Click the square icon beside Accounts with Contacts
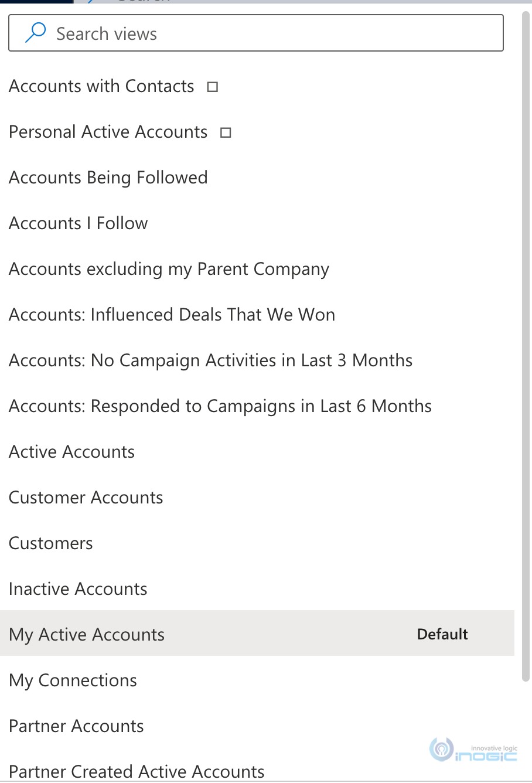This screenshot has height=783, width=532. (213, 87)
